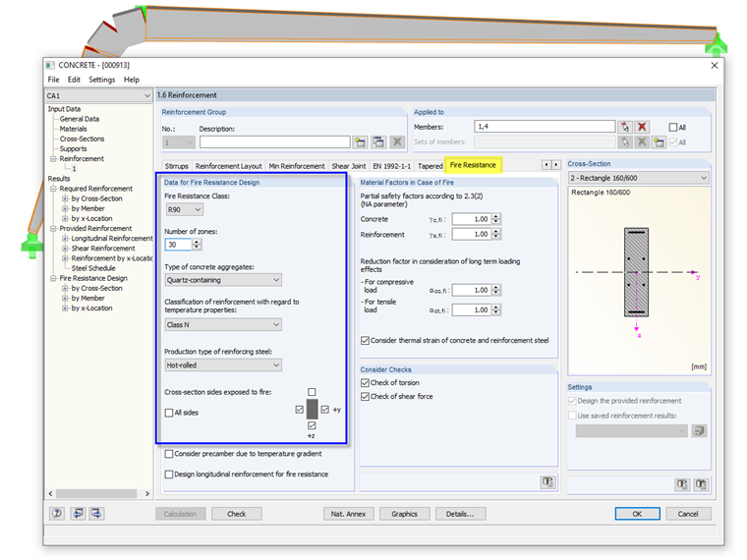Adjust Reinforcement safety factor spinner
Viewport: 747px width, 560px height.
496,234
